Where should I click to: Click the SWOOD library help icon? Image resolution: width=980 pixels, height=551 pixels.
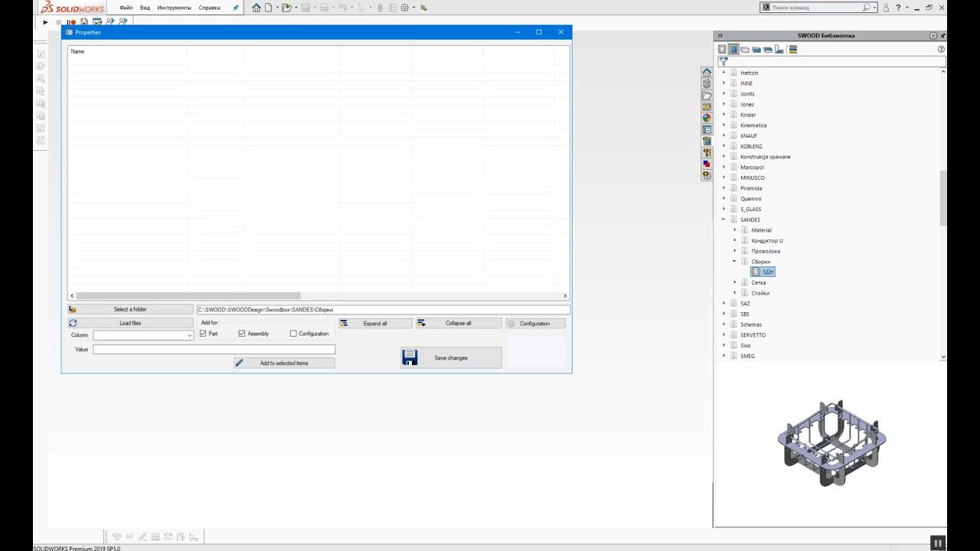click(941, 49)
